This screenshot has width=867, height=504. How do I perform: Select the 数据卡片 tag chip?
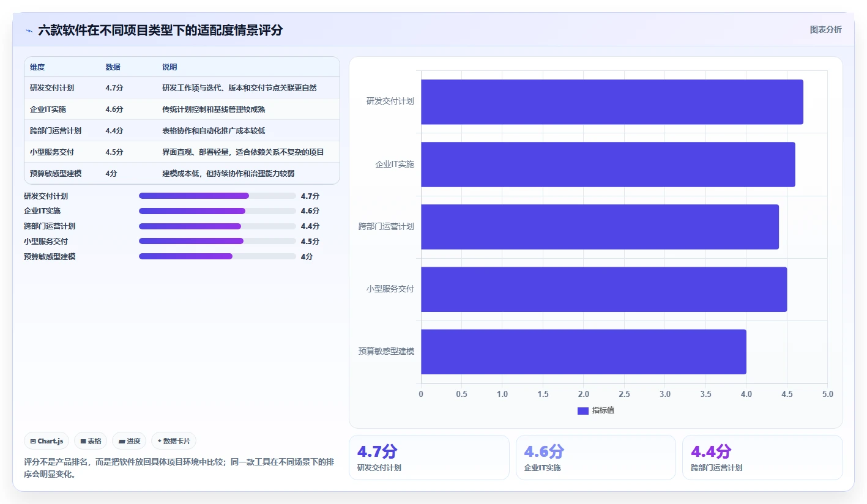click(x=174, y=441)
